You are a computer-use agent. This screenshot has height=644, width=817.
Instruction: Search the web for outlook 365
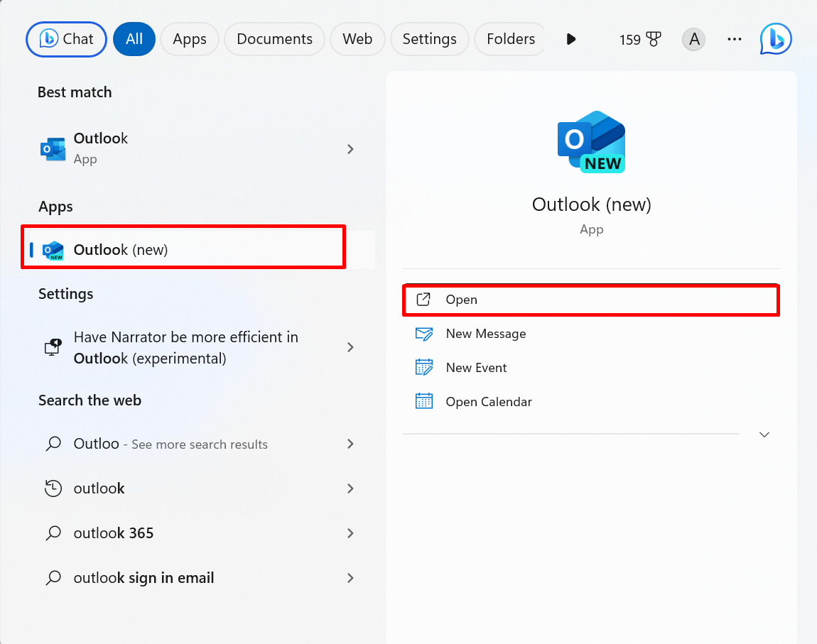(x=198, y=533)
